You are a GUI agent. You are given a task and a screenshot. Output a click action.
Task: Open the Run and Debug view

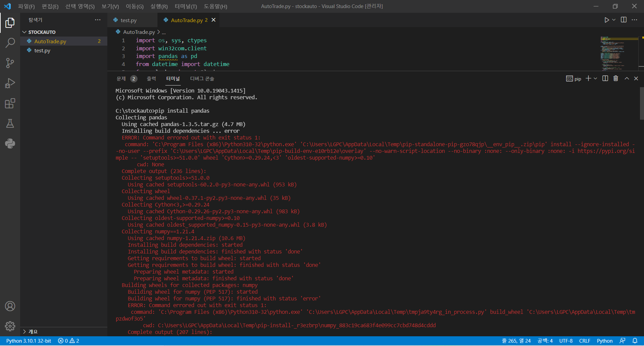[x=10, y=83]
